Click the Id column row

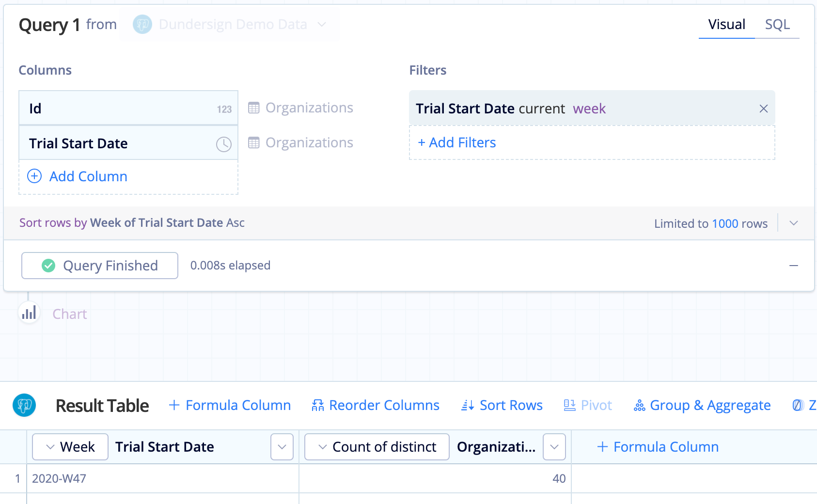pos(128,108)
